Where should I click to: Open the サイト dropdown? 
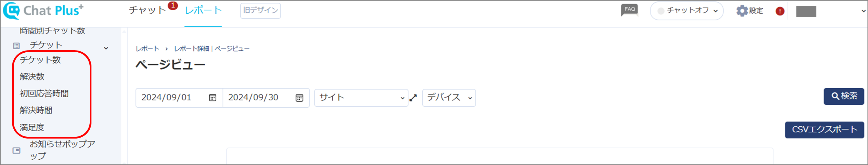tap(361, 98)
